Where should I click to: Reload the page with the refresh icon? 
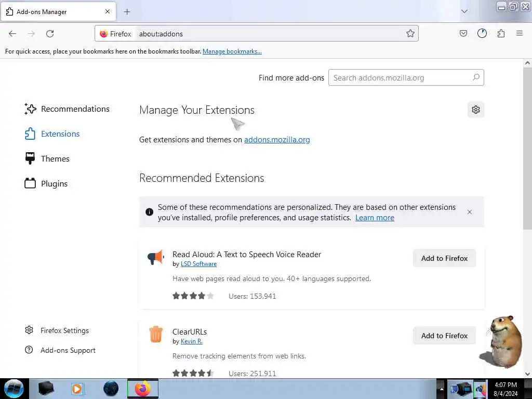[50, 34]
